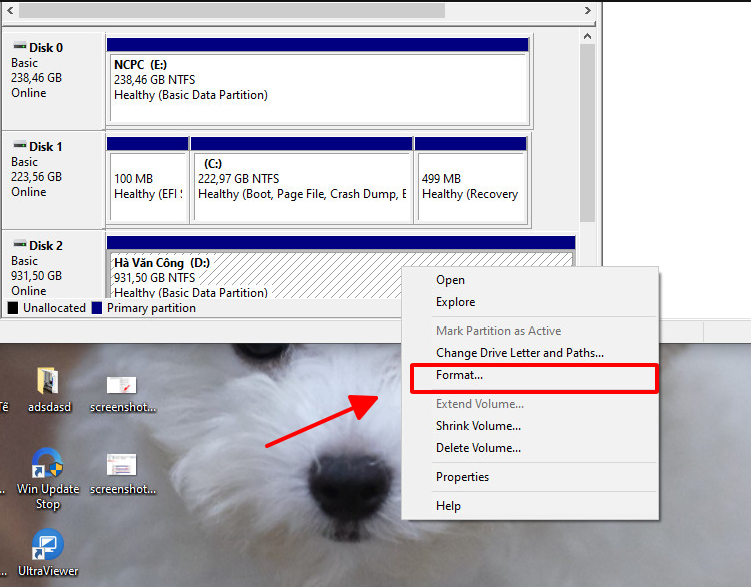The width and height of the screenshot is (751, 587).
Task: Launch the UltraViewer desktop shortcut
Action: [x=47, y=553]
